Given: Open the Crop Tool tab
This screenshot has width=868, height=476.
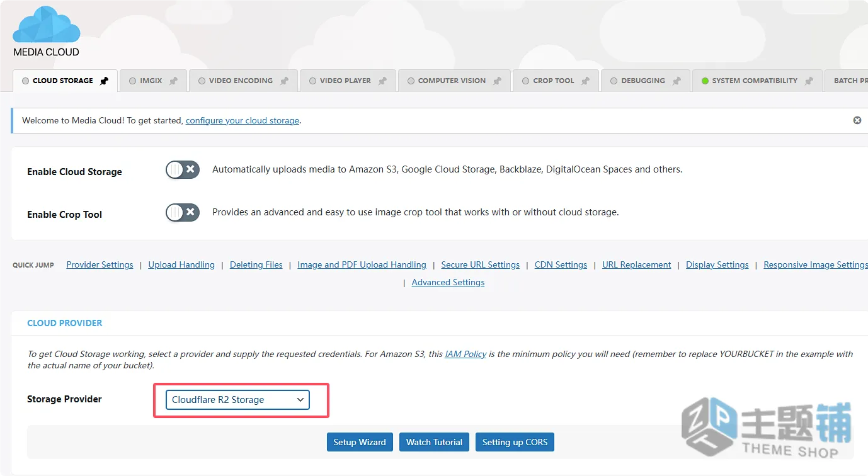Looking at the screenshot, I should [556, 81].
